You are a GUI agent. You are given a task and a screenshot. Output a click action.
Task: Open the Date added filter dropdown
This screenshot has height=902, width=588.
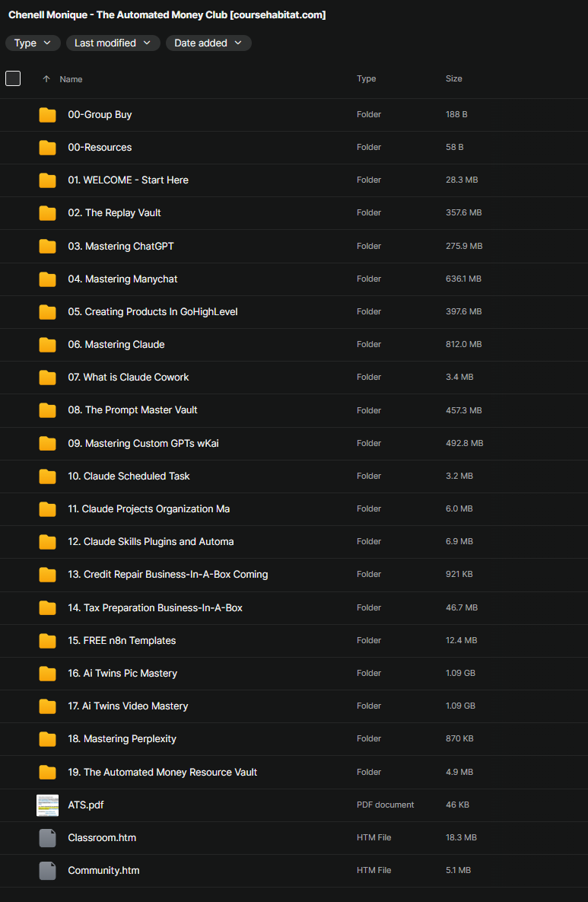[x=208, y=43]
